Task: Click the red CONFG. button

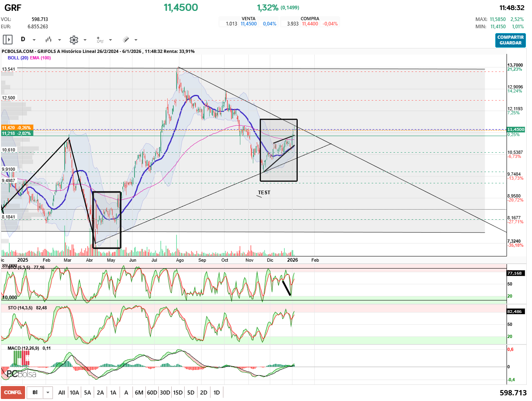Action: pyautogui.click(x=13, y=393)
